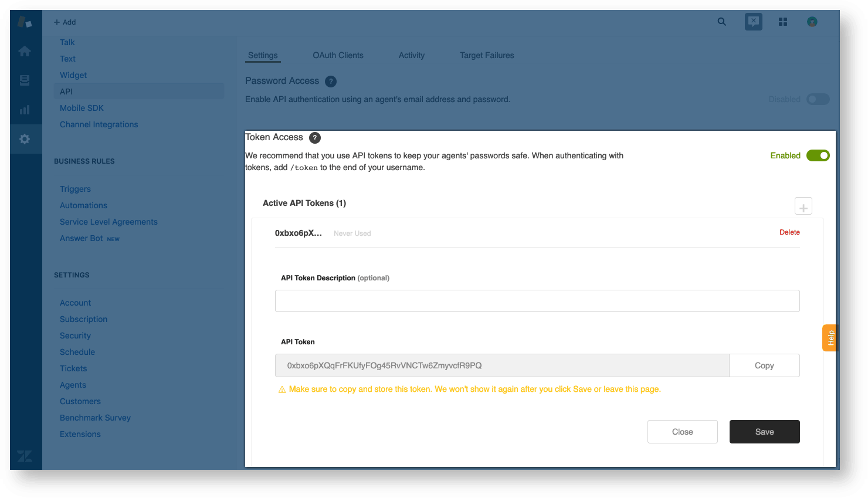Open Channel Integrations
This screenshot has height=498, width=868.
99,124
